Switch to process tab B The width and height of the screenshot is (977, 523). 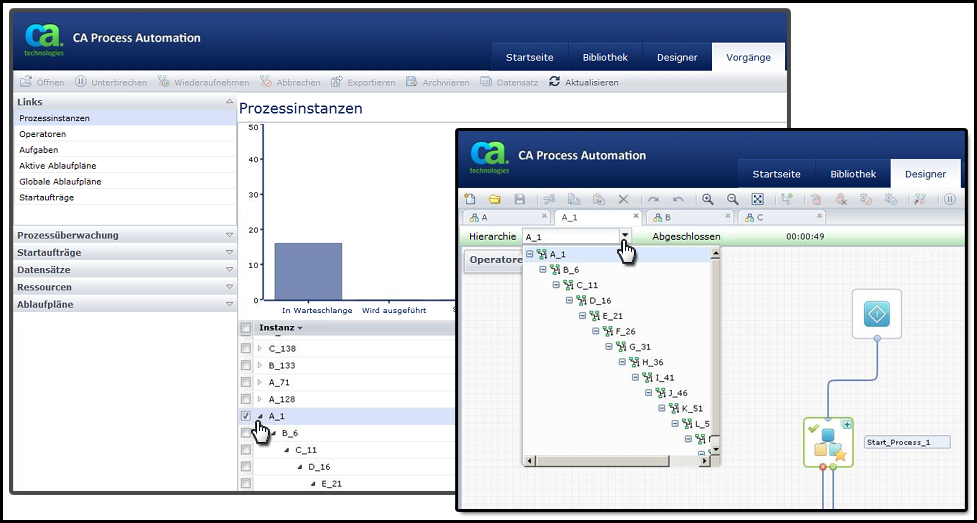pos(691,218)
